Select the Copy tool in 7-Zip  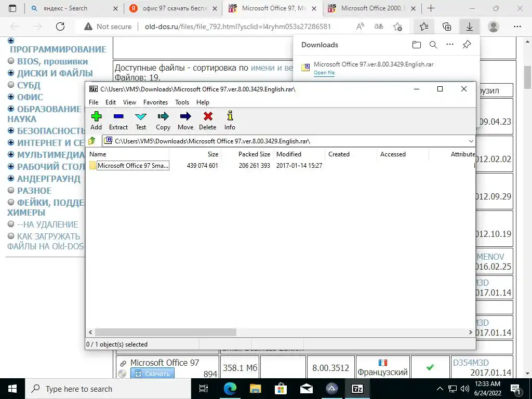pyautogui.click(x=163, y=121)
